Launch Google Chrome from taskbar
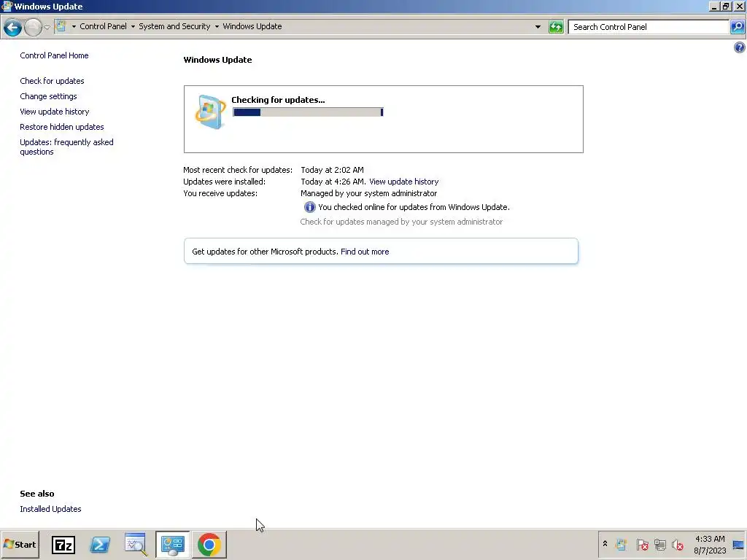The image size is (747, 560). pos(209,545)
